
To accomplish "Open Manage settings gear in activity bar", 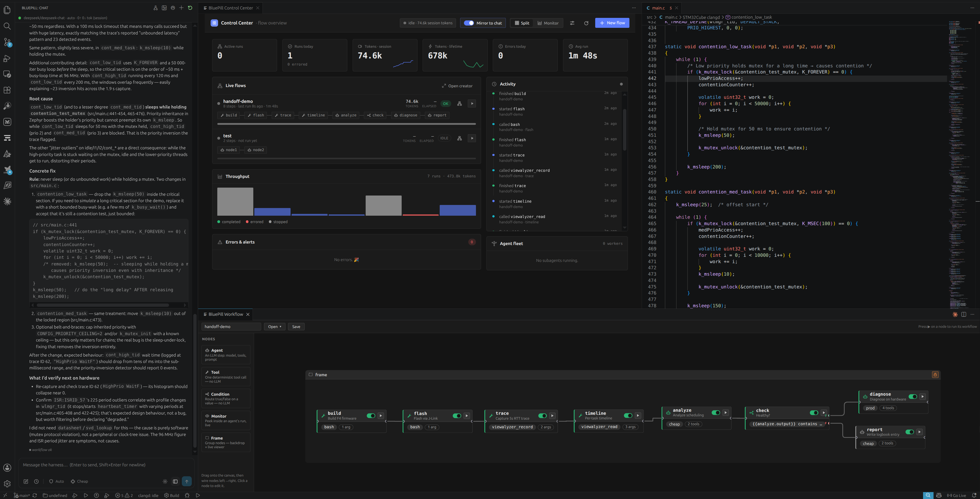I will [x=7, y=484].
